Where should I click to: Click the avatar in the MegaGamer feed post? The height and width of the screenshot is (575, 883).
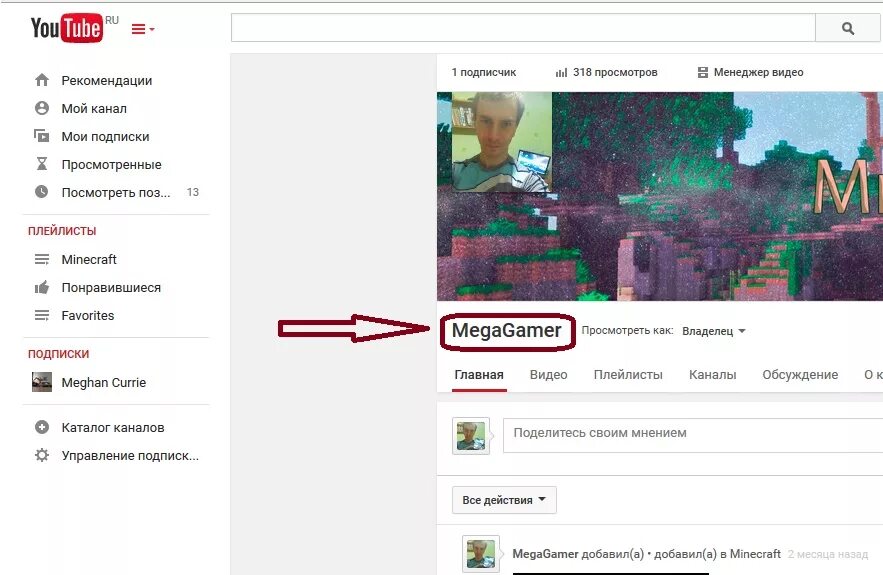(480, 554)
